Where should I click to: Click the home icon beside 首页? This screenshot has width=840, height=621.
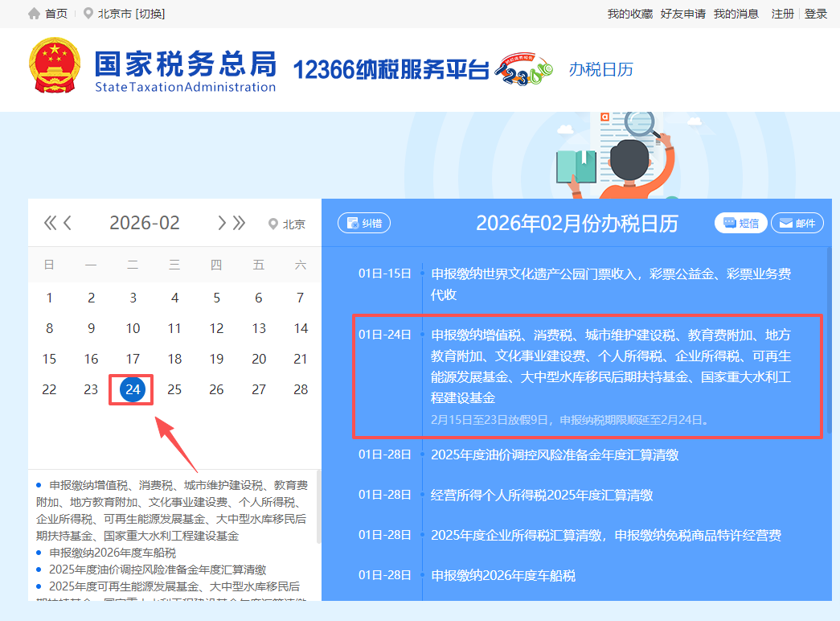[34, 14]
